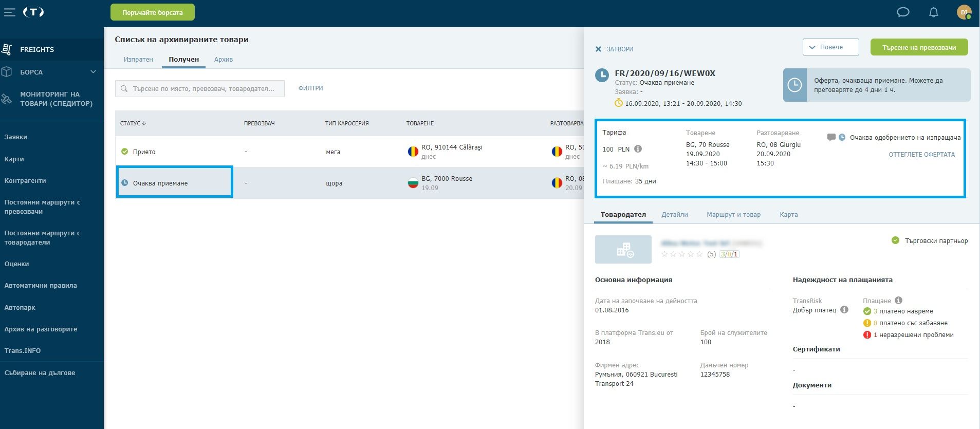Open Автоматични правила in the sidebar
Viewport: 980px width, 429px height.
[x=41, y=286]
